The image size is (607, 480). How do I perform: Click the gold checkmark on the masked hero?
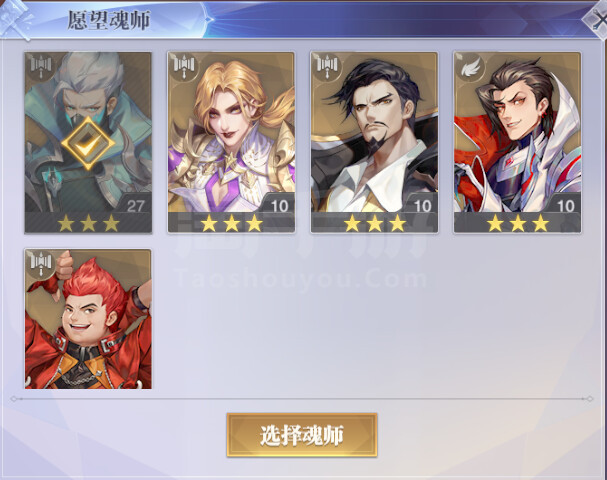pyautogui.click(x=88, y=143)
